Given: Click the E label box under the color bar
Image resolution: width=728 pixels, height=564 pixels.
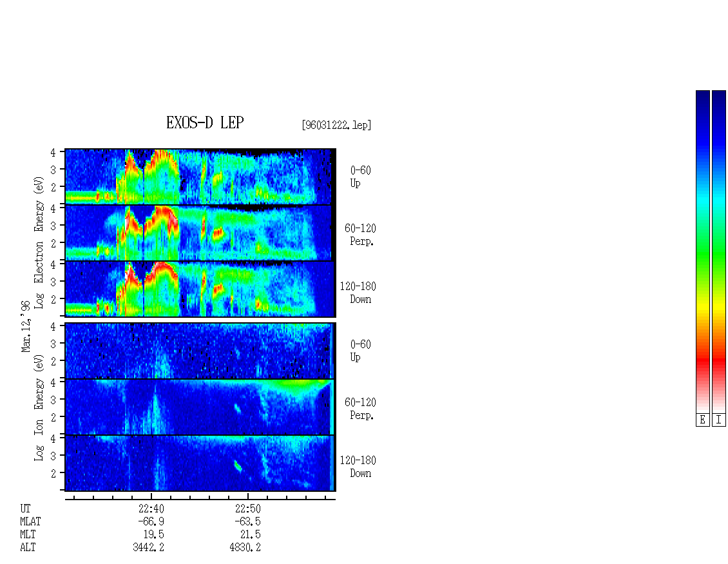Looking at the screenshot, I should tap(703, 420).
